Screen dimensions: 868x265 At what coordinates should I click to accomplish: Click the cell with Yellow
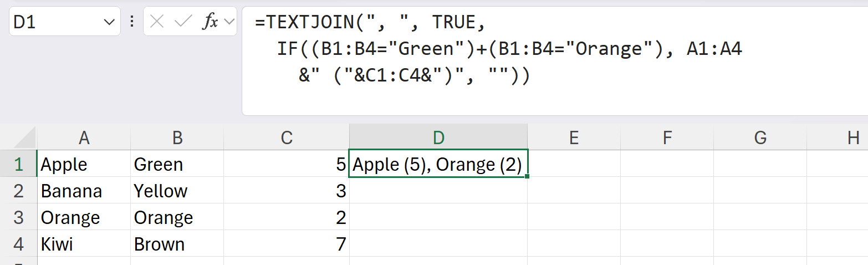pos(177,191)
